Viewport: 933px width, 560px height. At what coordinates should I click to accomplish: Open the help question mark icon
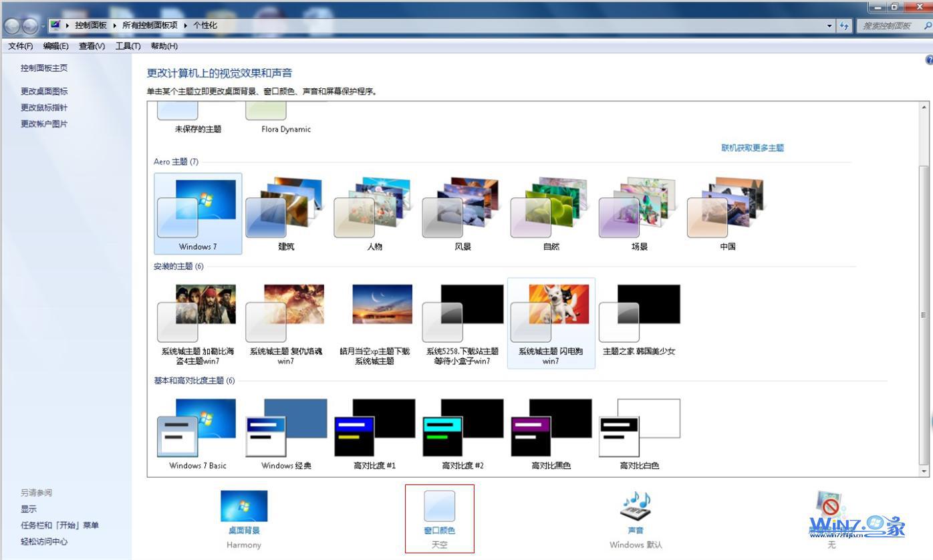(929, 60)
